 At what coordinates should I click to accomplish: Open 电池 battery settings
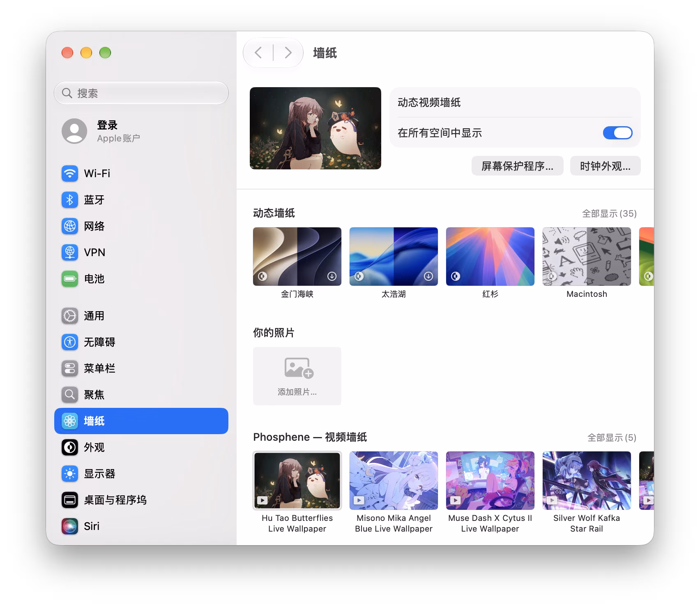click(x=141, y=279)
